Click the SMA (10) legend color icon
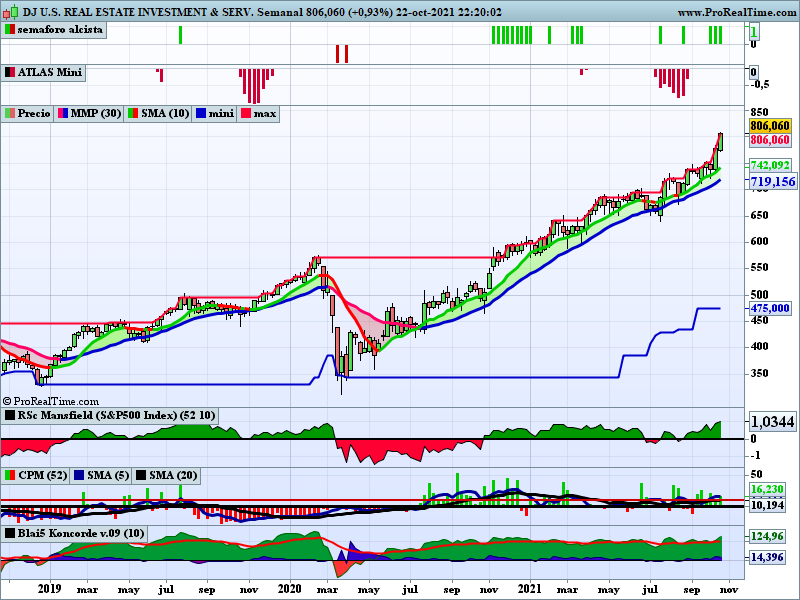 (x=133, y=113)
